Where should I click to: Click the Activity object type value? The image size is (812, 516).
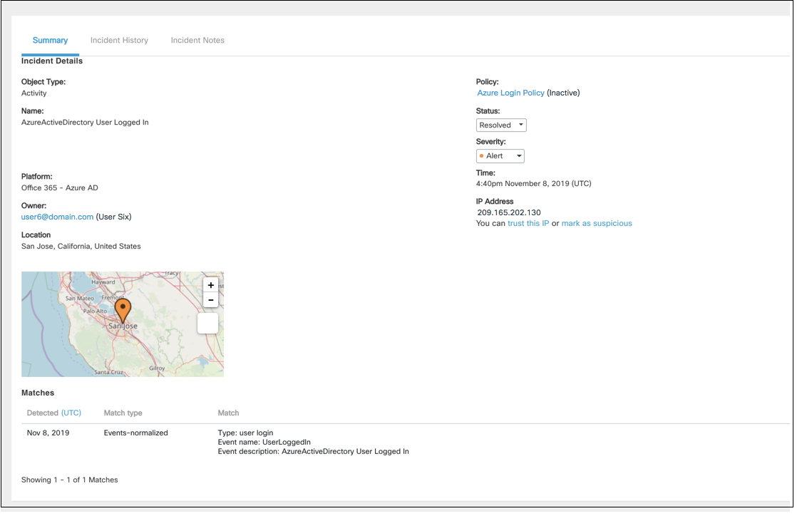[x=34, y=93]
